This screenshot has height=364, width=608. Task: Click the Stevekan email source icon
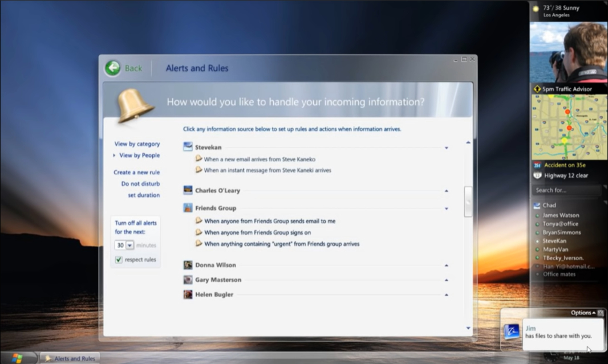coord(188,147)
